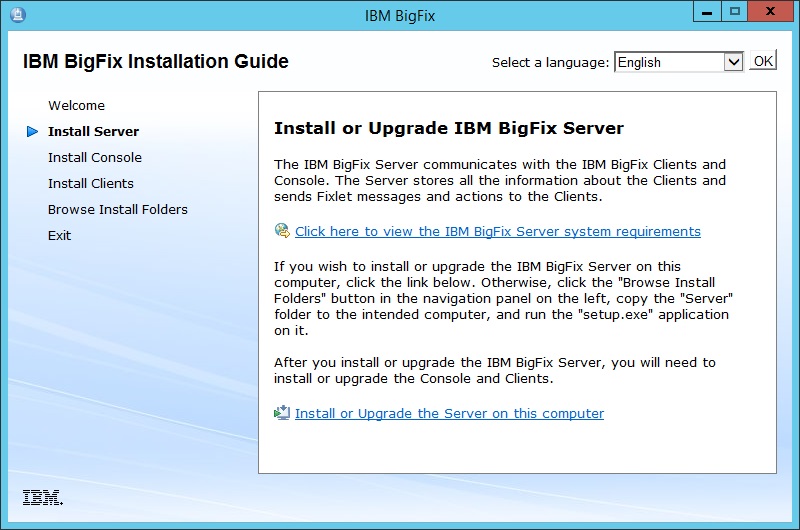This screenshot has height=530, width=800.
Task: Click the blue arrow beside Install Server
Action: tap(33, 131)
